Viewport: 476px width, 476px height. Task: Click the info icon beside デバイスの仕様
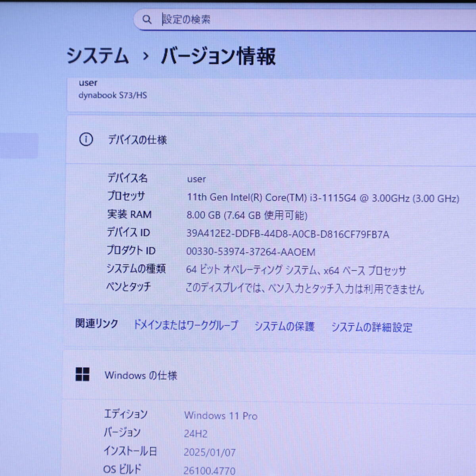coord(86,139)
